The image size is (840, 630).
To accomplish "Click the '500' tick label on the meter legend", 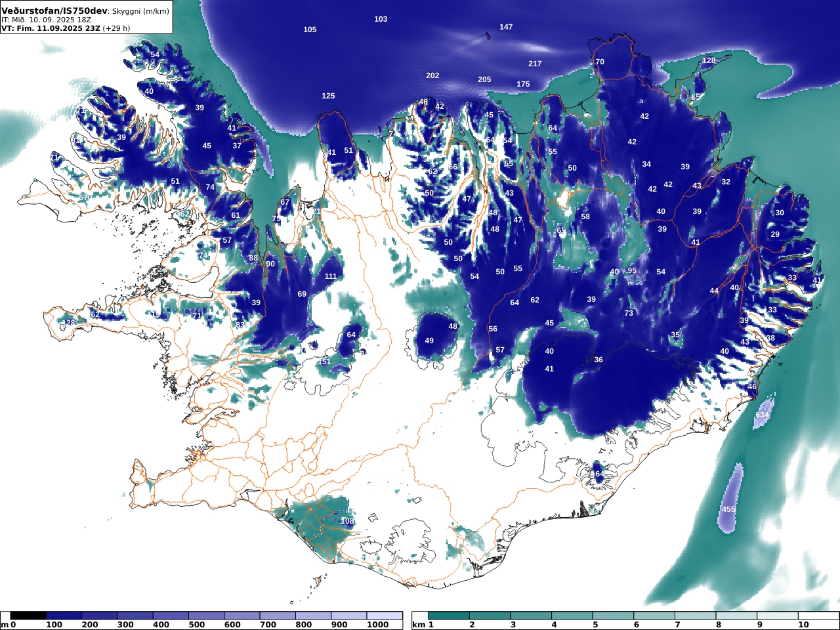I will (197, 625).
